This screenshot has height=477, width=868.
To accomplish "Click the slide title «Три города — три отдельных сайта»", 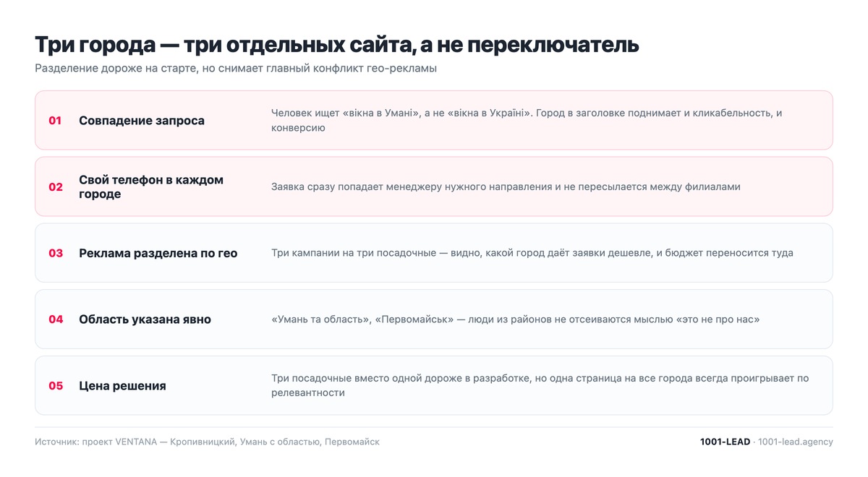I will 337,45.
